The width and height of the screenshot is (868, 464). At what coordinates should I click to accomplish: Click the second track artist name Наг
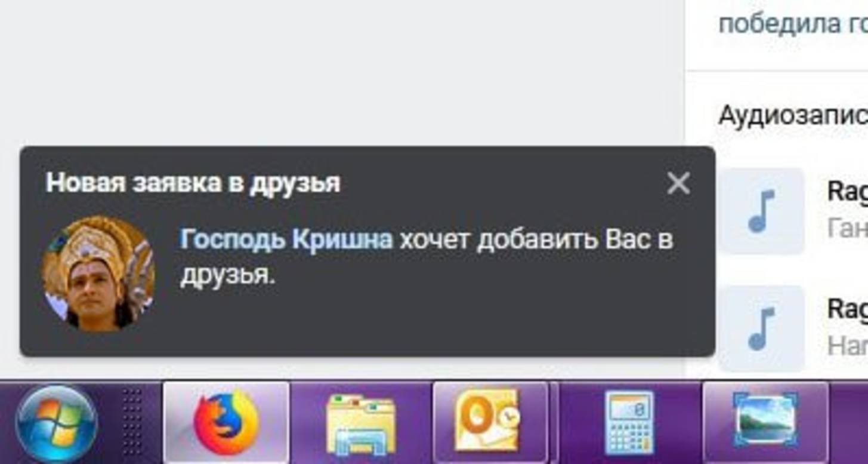[x=848, y=345]
